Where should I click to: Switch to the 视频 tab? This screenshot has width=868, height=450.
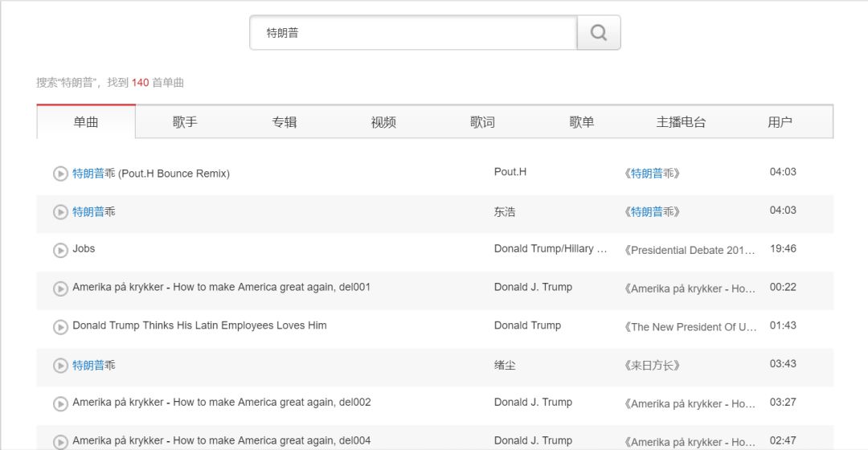[383, 122]
